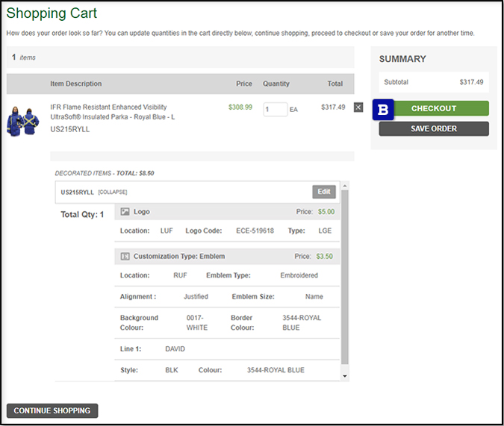Viewport: 504px width, 426px height.
Task: Click the Item Description column header
Action: [x=76, y=84]
